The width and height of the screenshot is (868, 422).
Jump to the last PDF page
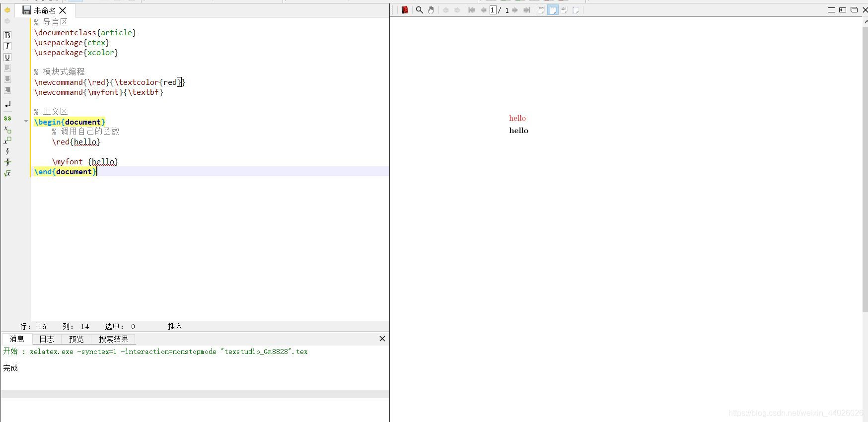pos(527,10)
